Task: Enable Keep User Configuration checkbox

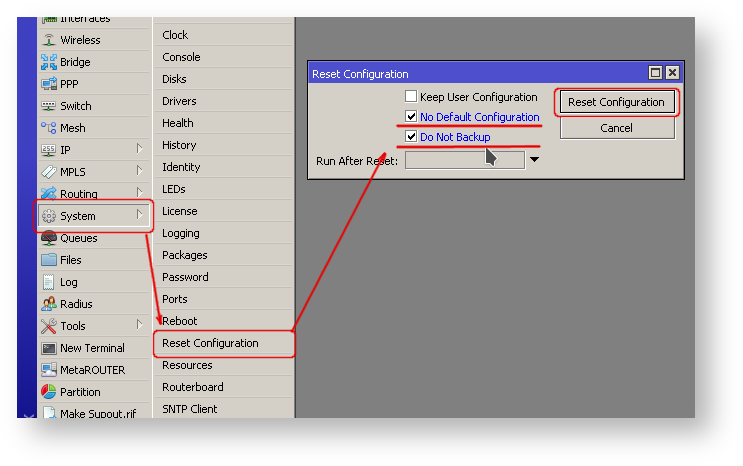Action: pos(411,97)
